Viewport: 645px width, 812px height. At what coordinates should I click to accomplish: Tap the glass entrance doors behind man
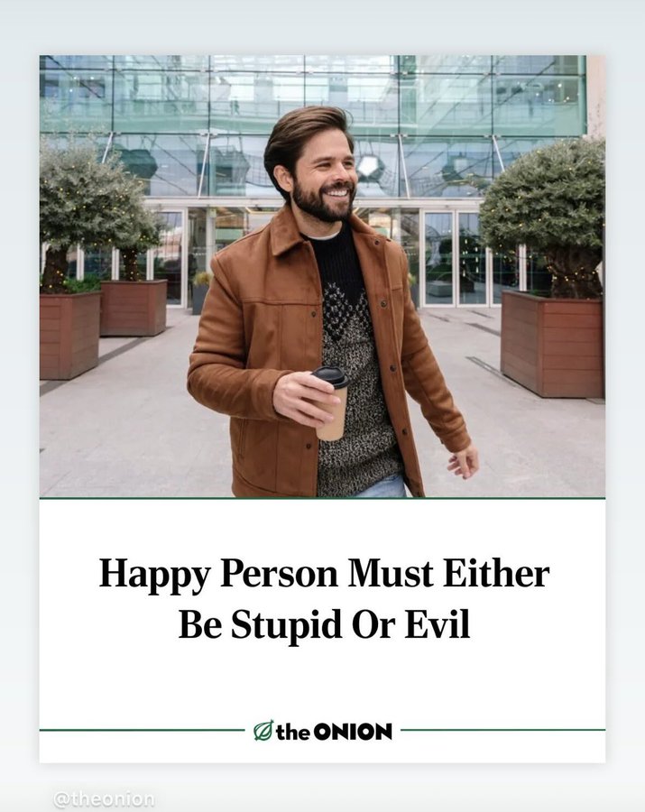pyautogui.click(x=455, y=258)
